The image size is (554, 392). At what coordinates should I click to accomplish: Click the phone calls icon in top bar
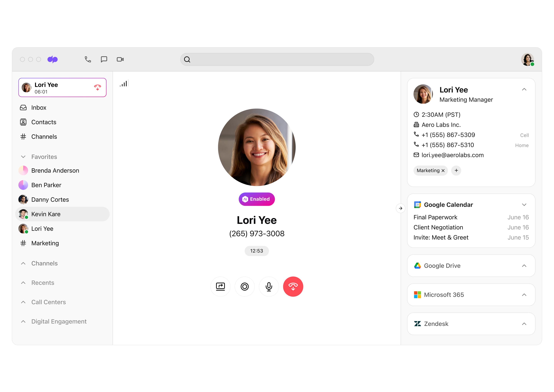pos(88,59)
